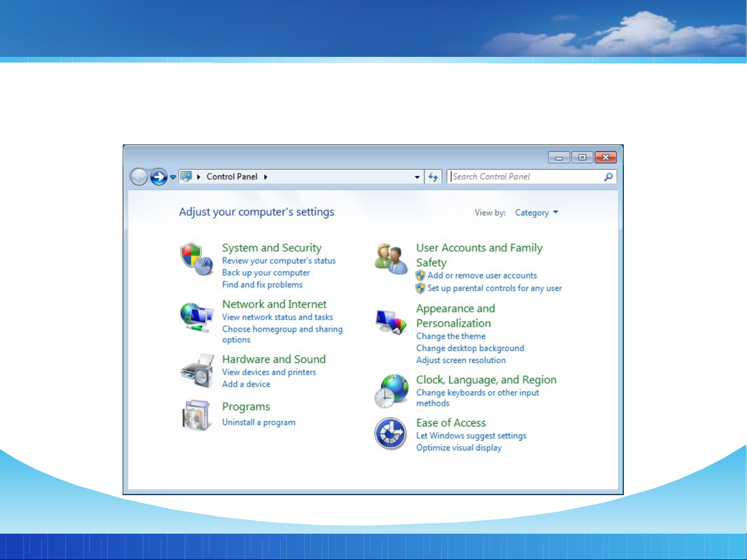Click Find and fix problems
The image size is (747, 560).
coord(262,284)
